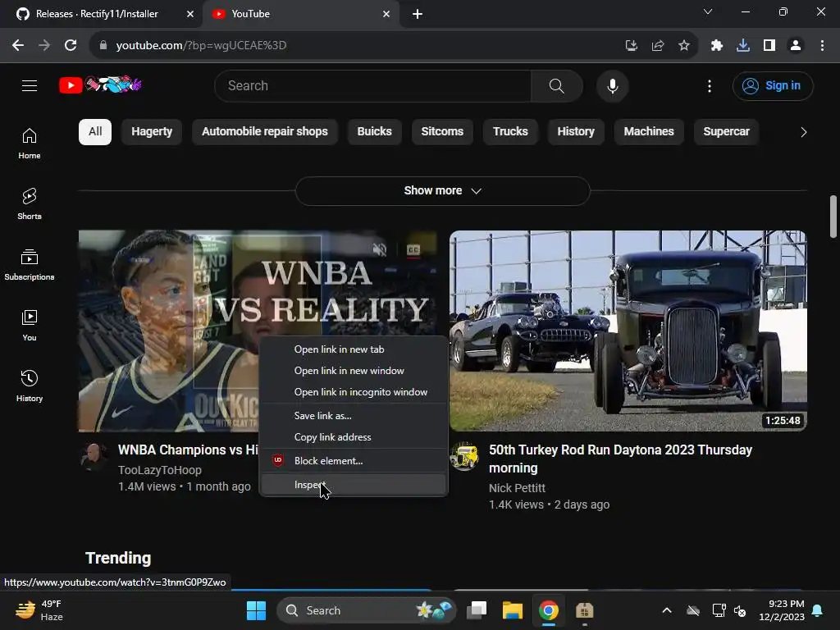Screen dimensions: 840x630
Task: Open the YouTube hamburger guide menu
Action: (30, 85)
